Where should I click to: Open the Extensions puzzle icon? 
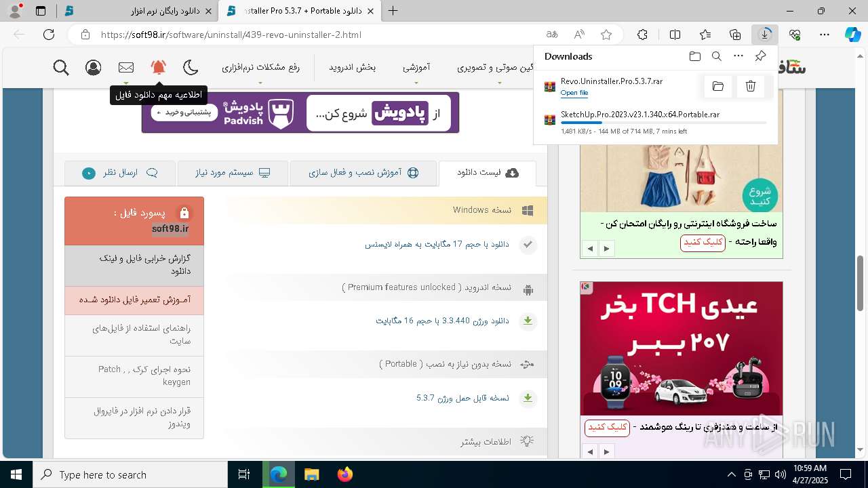point(643,35)
